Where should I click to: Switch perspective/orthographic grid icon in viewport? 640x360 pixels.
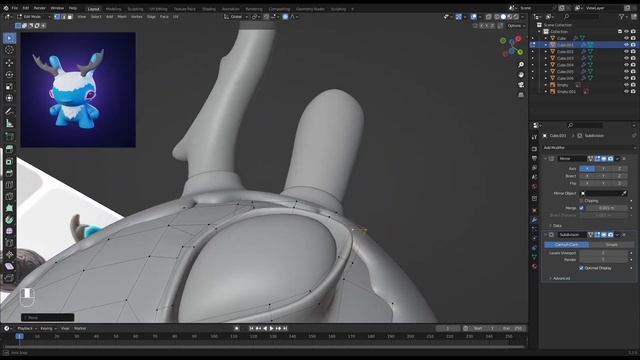(x=521, y=94)
